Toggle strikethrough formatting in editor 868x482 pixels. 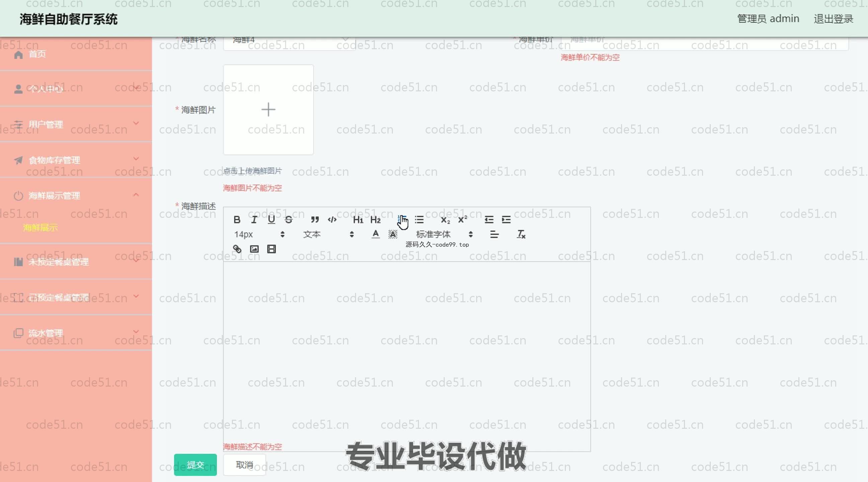[x=288, y=220]
